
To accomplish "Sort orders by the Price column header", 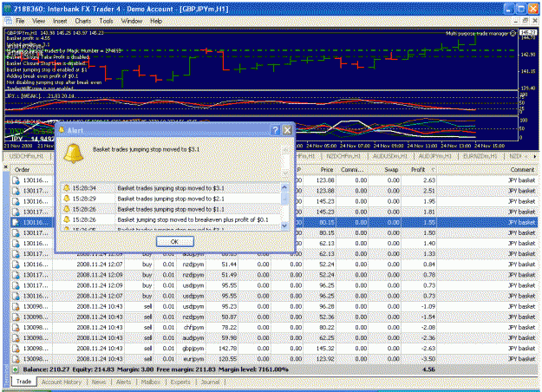I will [x=319, y=170].
